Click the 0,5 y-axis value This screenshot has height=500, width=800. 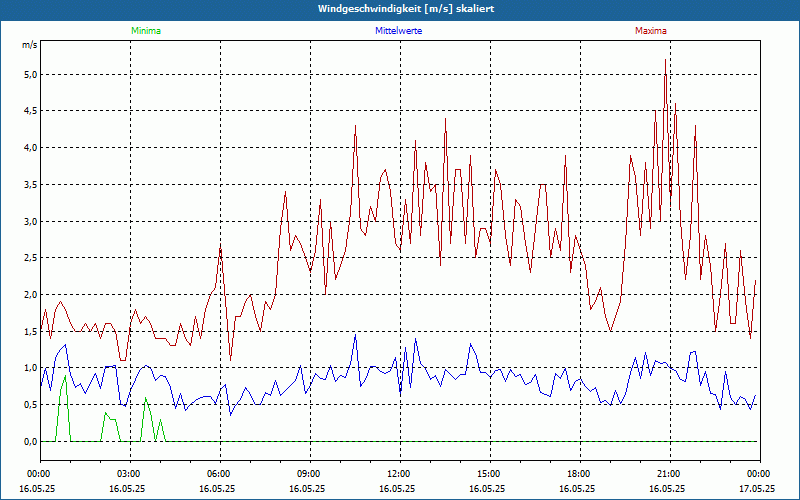[x=31, y=405]
